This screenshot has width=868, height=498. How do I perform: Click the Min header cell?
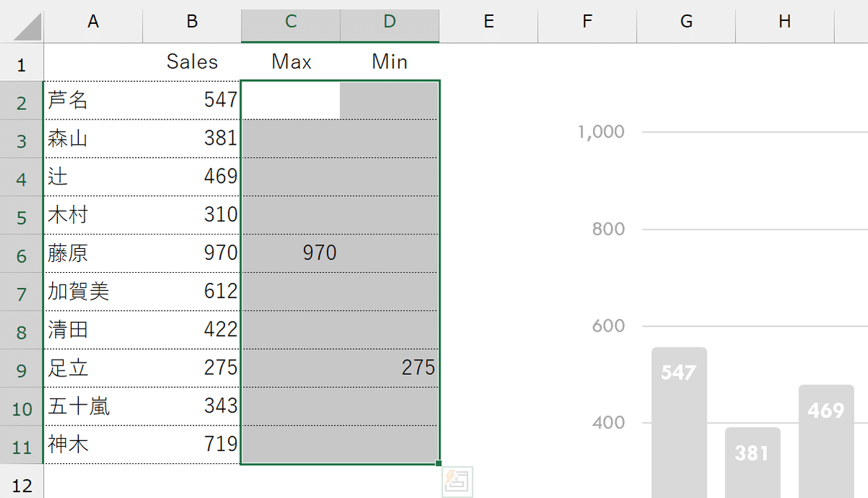click(389, 62)
